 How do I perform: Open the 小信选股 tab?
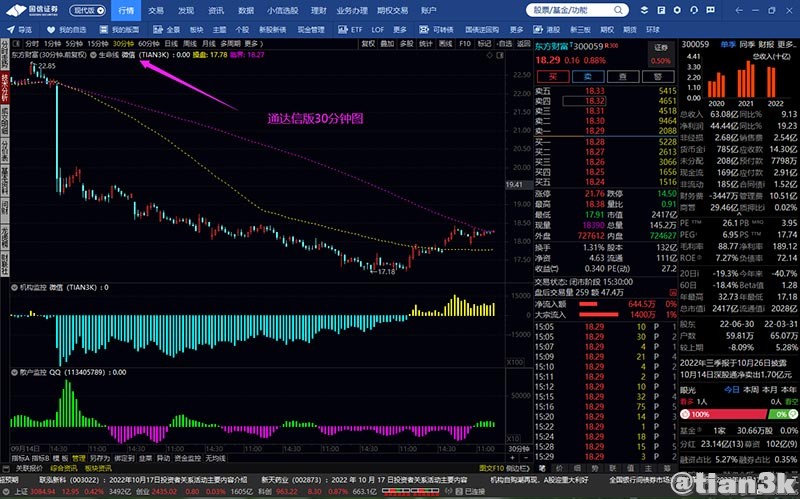pos(283,10)
